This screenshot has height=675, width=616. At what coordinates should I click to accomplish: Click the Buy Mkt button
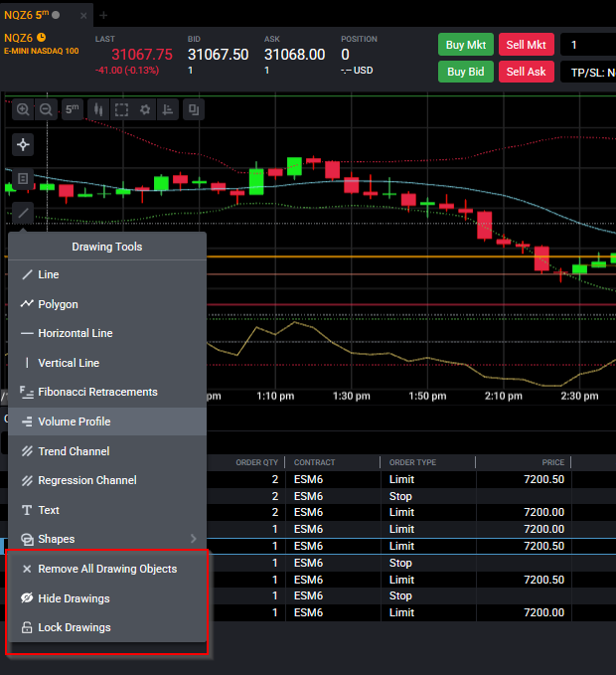tap(466, 45)
